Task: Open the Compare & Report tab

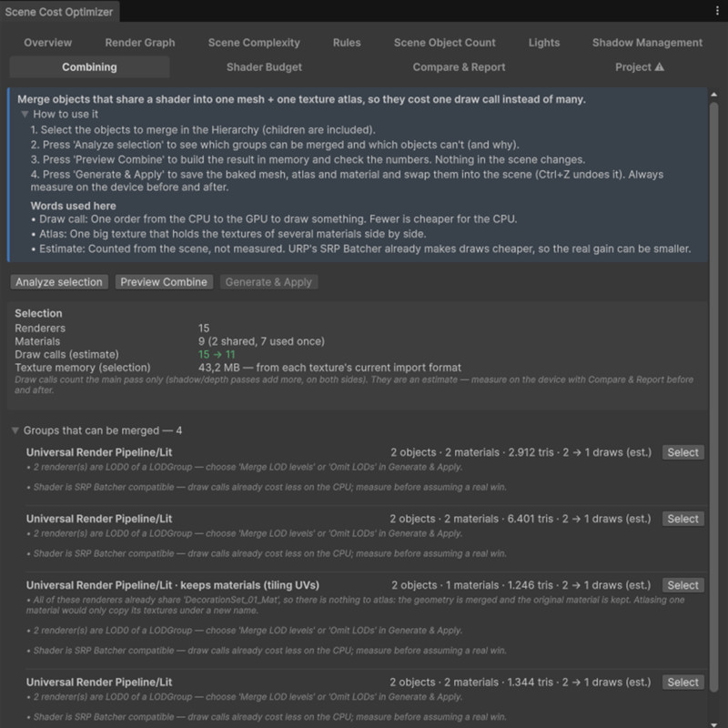Action: click(459, 66)
